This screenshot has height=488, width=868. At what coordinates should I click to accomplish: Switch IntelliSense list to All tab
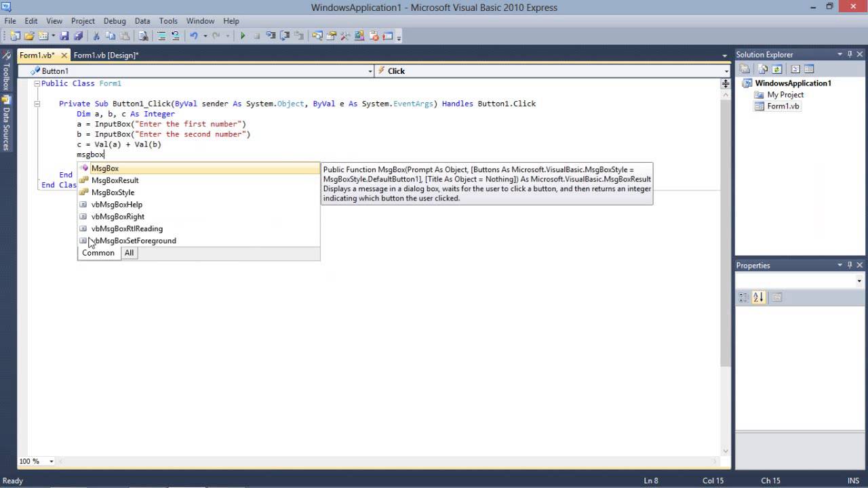[x=129, y=253]
